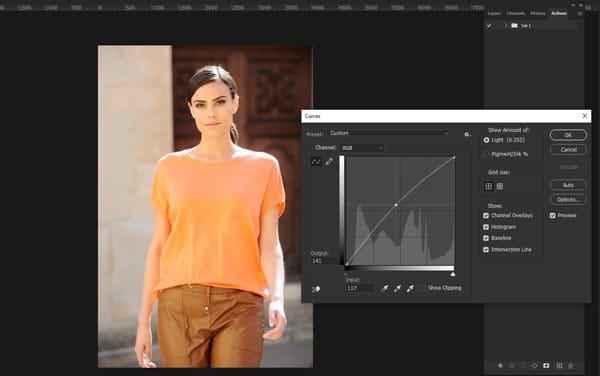Expand the Set 1 action group

click(x=505, y=26)
